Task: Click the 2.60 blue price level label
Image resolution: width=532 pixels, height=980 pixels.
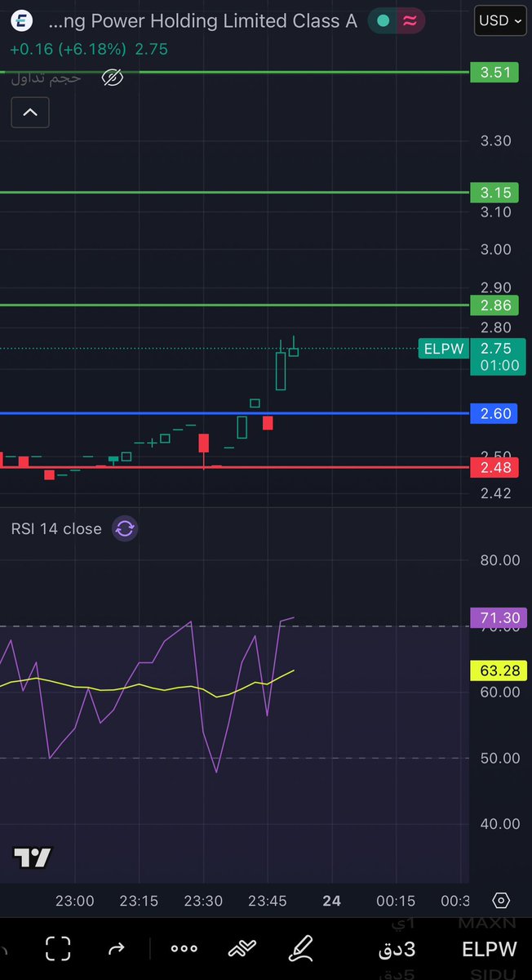Action: click(495, 414)
